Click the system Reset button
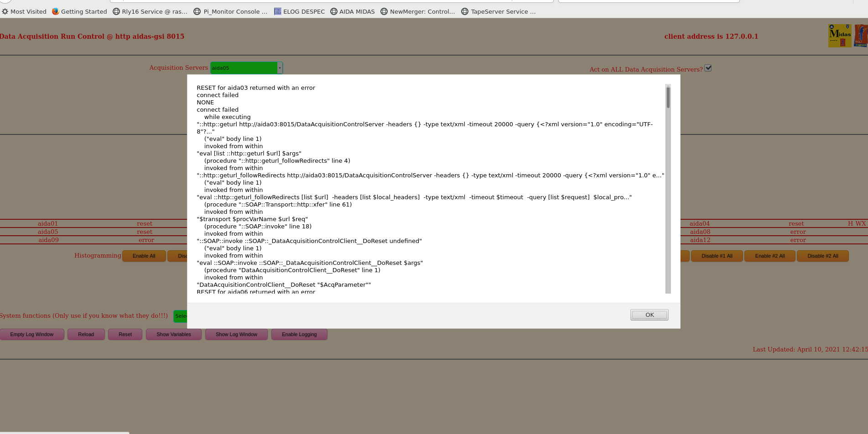 tap(125, 334)
